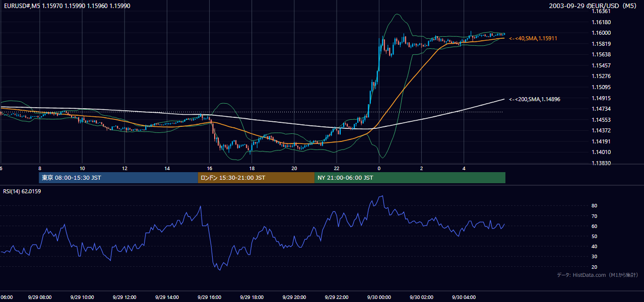Click the bottom time label 9/30 02:00
This screenshot has width=644, height=302.
click(x=421, y=297)
